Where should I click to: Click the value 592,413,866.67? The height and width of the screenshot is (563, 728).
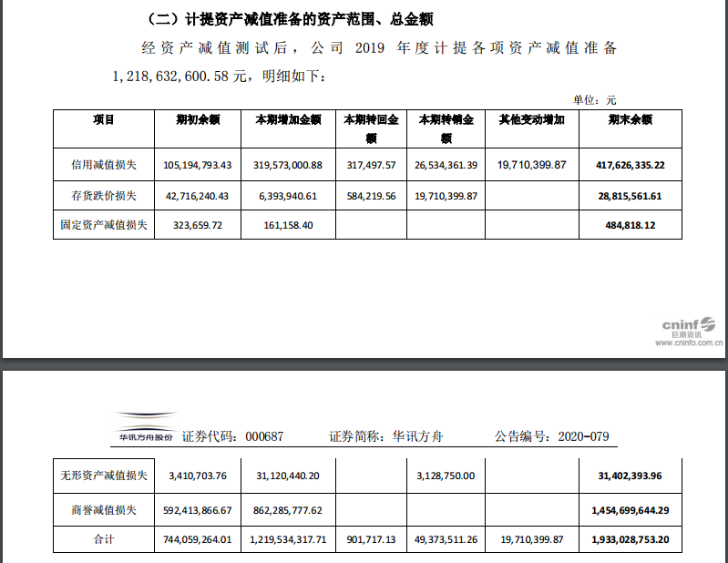click(x=198, y=510)
